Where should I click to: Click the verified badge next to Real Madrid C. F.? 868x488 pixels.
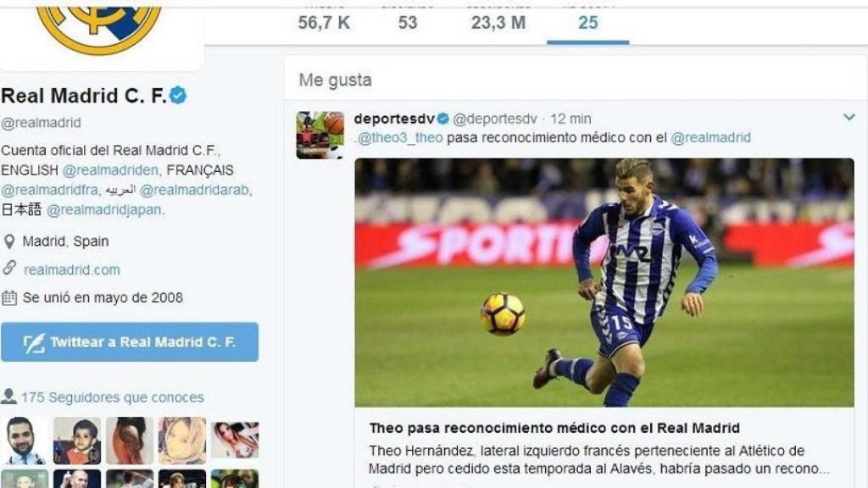[178, 96]
